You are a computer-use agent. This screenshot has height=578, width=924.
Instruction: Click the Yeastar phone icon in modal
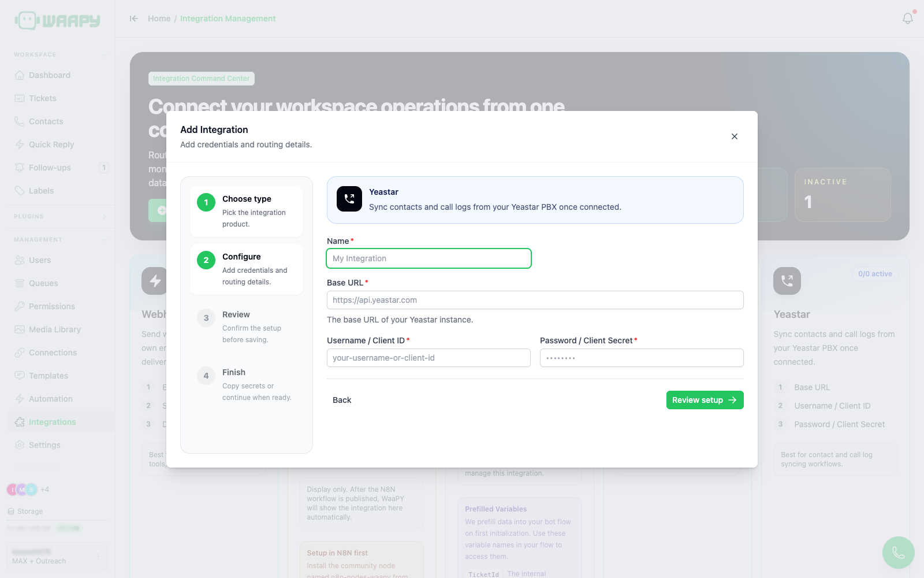click(349, 199)
